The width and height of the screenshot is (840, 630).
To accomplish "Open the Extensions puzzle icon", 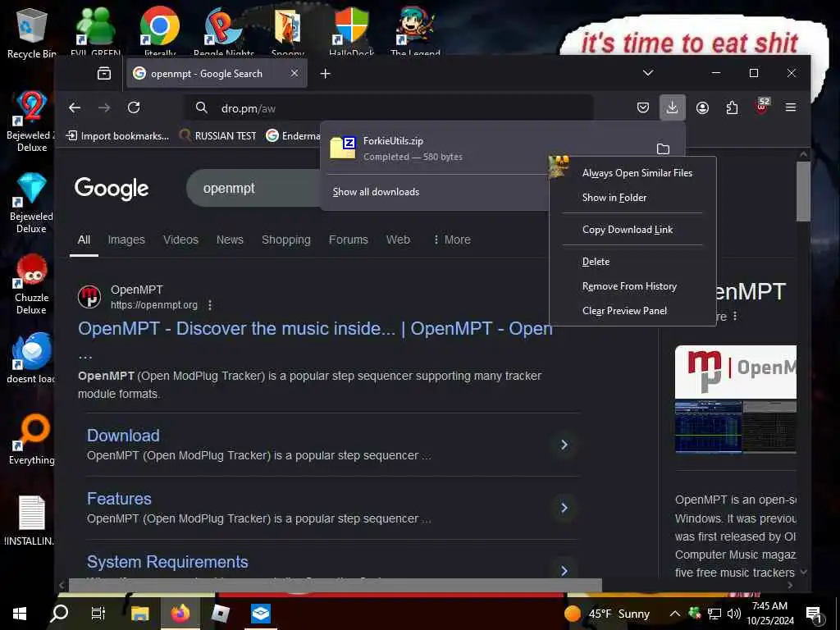I will 732,107.
